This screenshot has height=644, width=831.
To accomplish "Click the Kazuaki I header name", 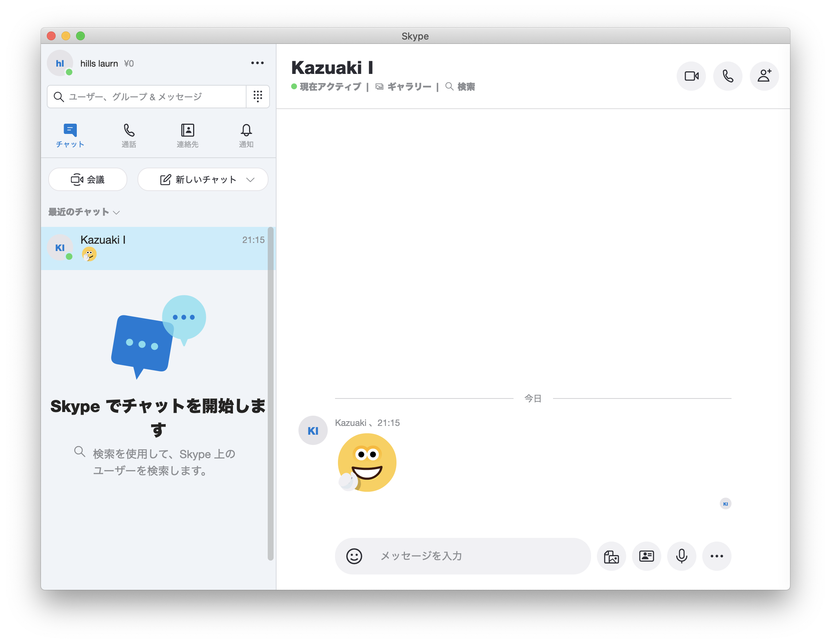I will 332,68.
